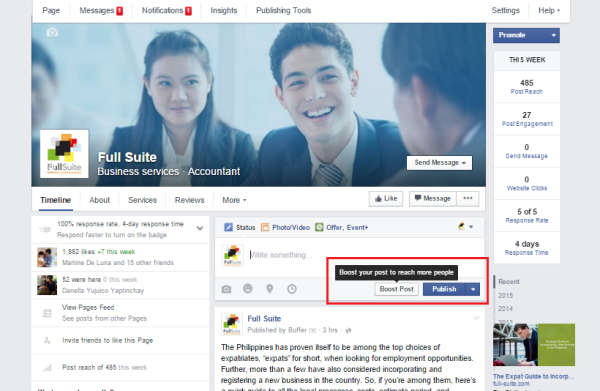Open the three-dots more actions menu

[468, 199]
